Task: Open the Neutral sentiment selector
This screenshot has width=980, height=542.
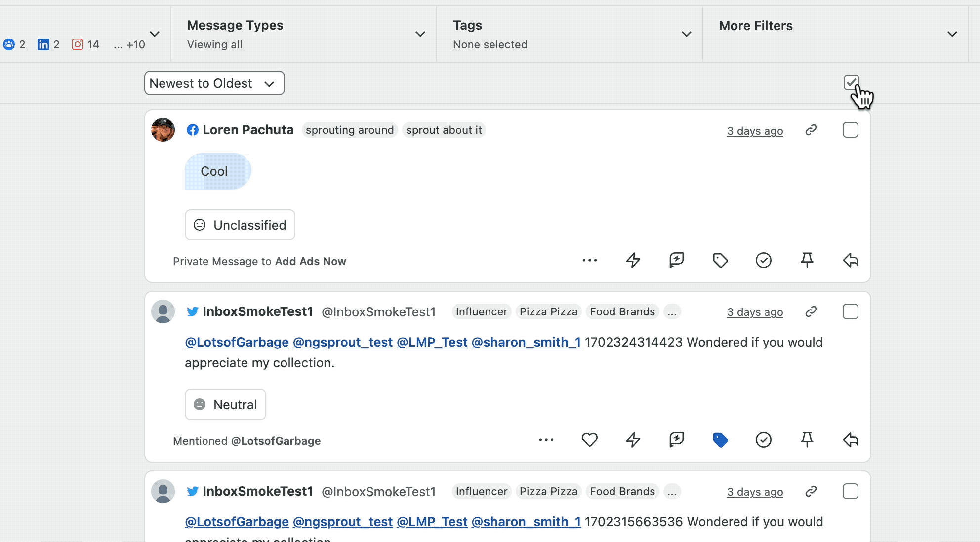Action: 225,404
